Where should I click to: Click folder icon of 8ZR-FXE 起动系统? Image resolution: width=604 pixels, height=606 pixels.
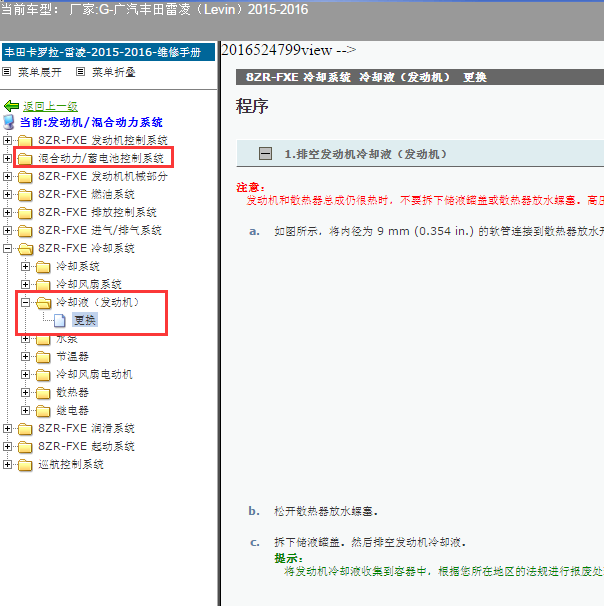[x=25, y=446]
